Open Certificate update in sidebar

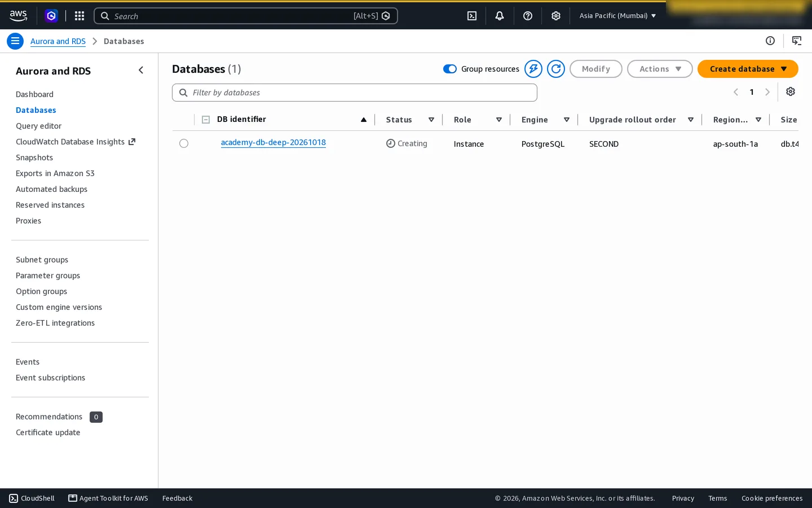click(48, 432)
